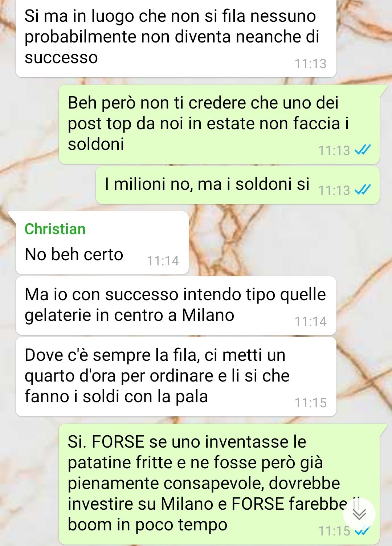392x546 pixels.
Task: Tap the 11:13 timestamp on first received message
Action: (311, 64)
